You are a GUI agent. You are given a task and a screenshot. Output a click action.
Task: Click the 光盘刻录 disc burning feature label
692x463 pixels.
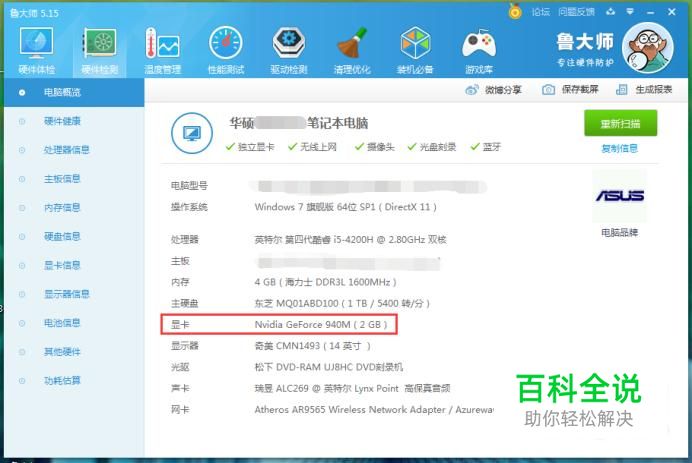[x=432, y=147]
